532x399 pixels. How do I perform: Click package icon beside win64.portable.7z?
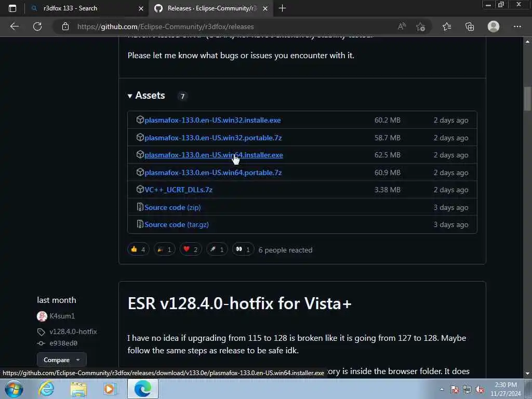point(140,172)
